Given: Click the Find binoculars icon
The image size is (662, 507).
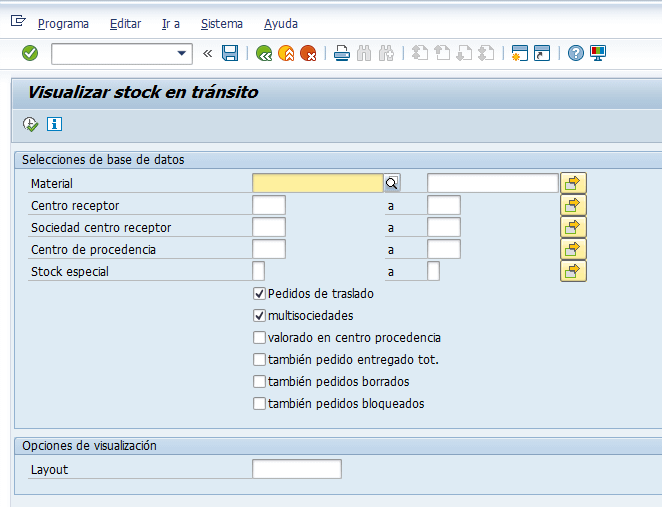Looking at the screenshot, I should coord(364,53).
